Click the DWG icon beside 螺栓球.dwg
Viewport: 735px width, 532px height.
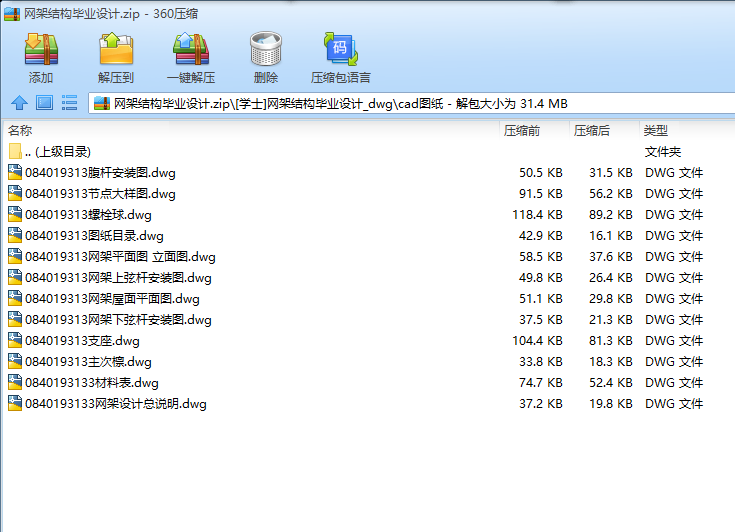click(x=15, y=214)
